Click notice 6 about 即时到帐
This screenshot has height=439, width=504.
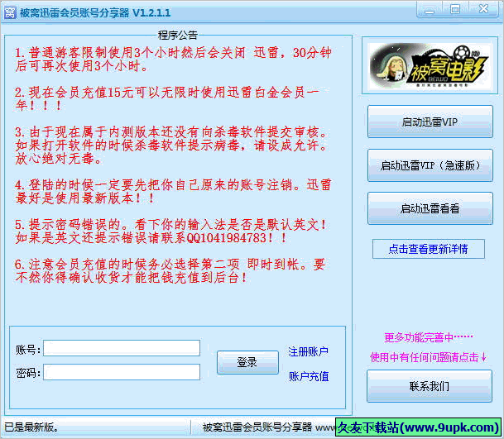click(x=170, y=271)
